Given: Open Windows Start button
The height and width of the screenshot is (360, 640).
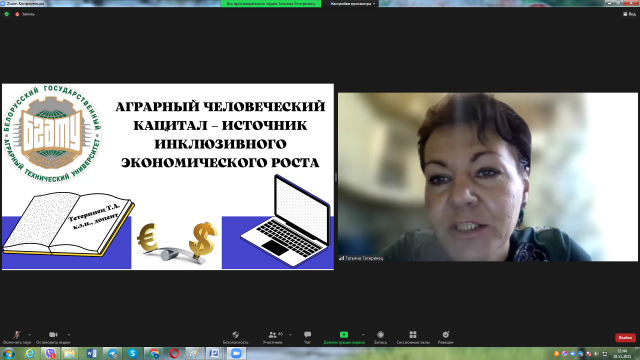Looking at the screenshot, I should [x=9, y=353].
